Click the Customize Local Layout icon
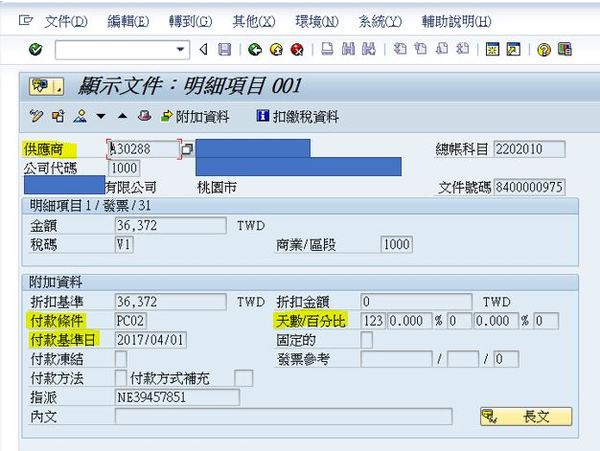Image resolution: width=600 pixels, height=451 pixels. (x=565, y=49)
